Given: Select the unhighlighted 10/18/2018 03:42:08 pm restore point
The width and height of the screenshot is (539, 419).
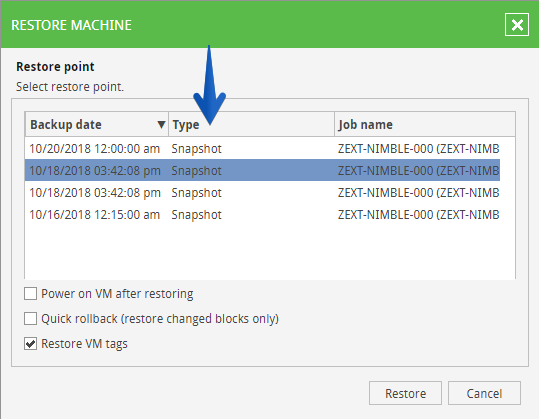Looking at the screenshot, I should pyautogui.click(x=262, y=192).
